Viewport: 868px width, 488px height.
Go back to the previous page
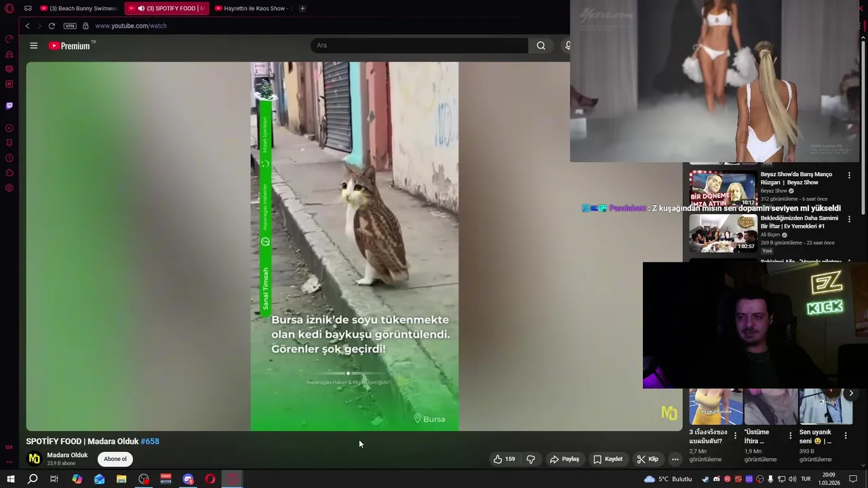pos(27,26)
